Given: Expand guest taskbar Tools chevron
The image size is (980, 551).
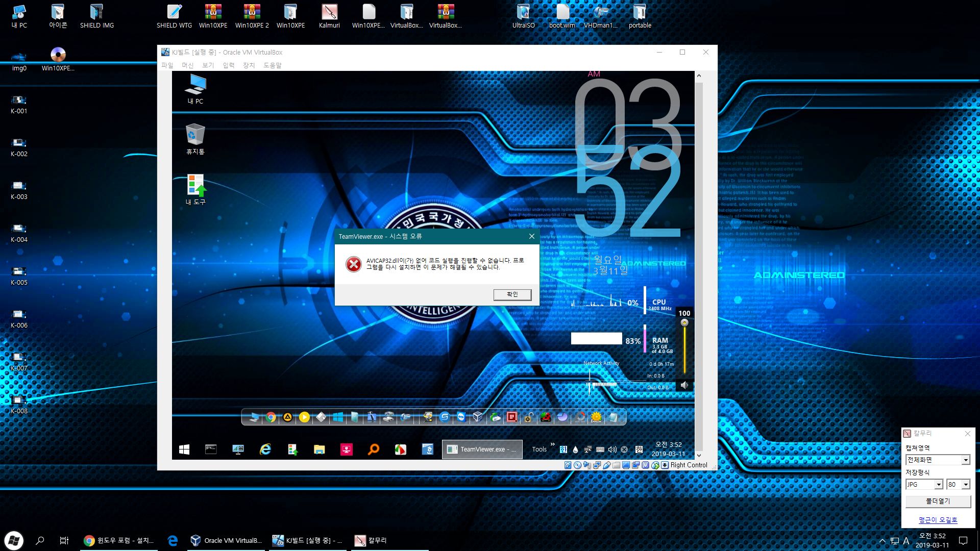Looking at the screenshot, I should pos(552,444).
